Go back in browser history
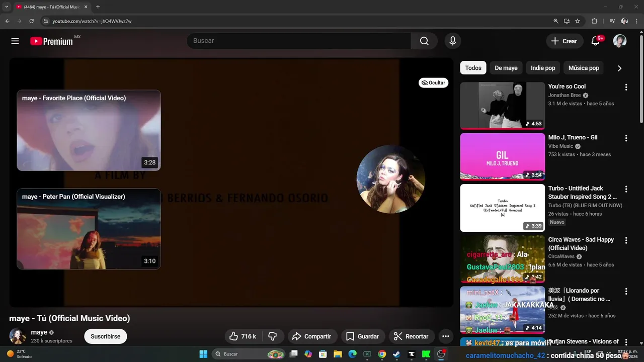 [8, 21]
